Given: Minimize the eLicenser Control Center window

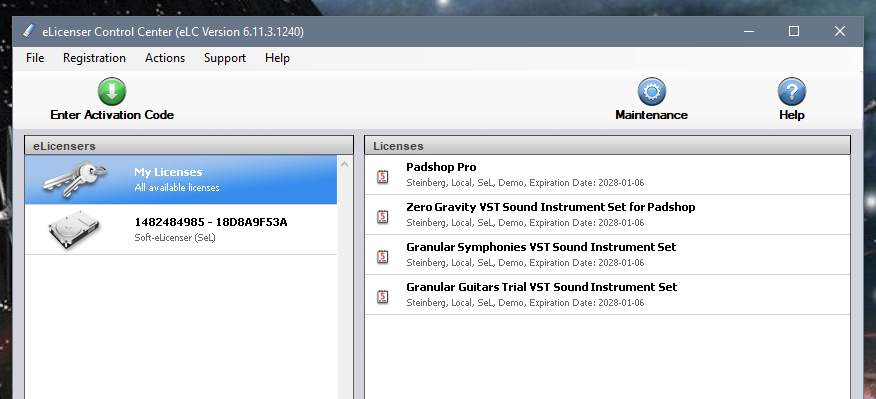Looking at the screenshot, I should (x=749, y=31).
